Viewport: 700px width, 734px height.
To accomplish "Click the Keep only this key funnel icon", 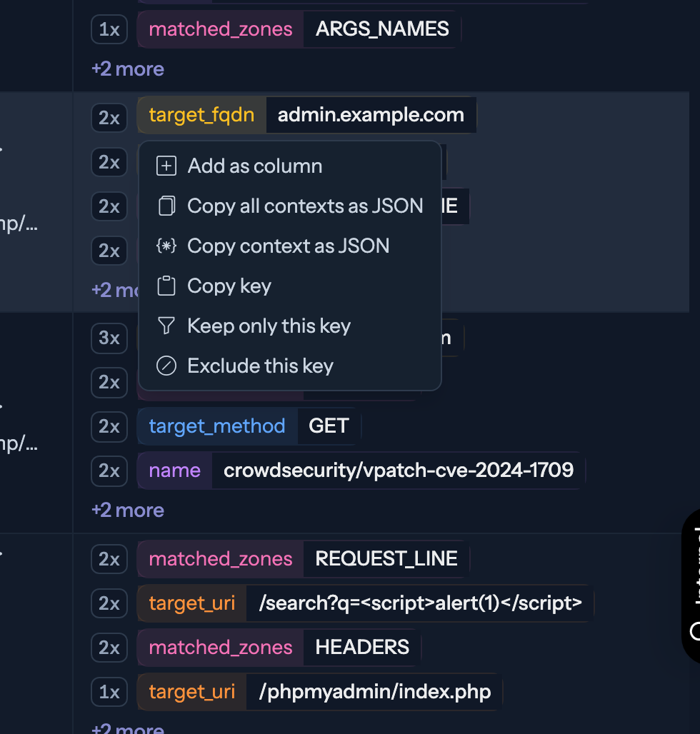I will (166, 326).
